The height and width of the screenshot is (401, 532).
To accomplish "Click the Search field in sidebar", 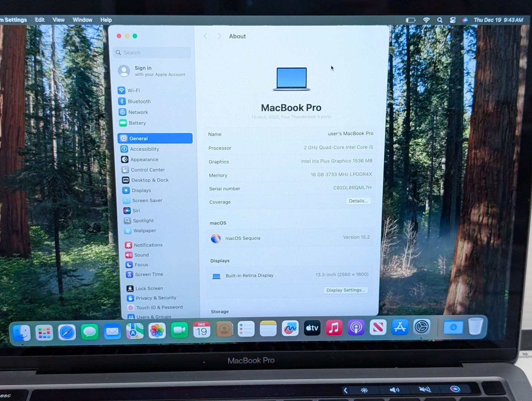I will 152,53.
